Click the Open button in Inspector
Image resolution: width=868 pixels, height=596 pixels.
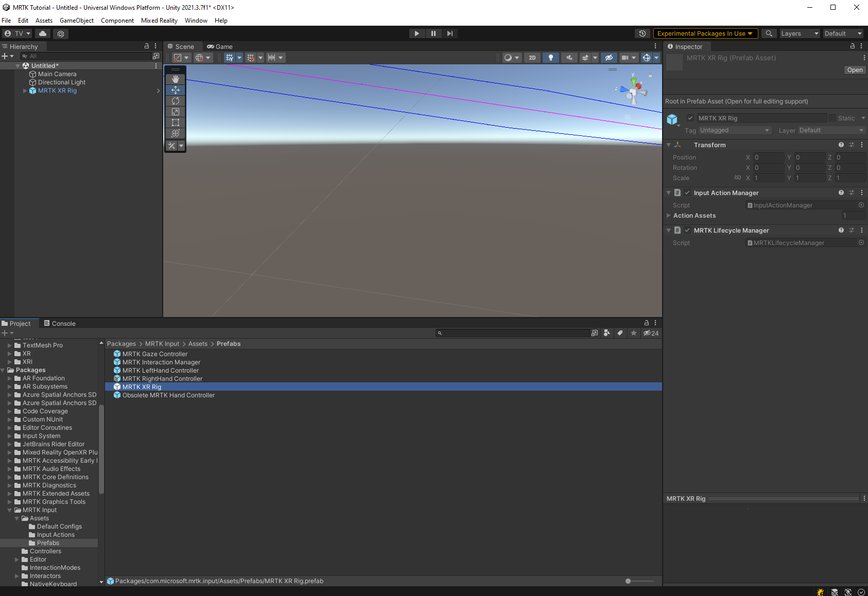tap(854, 70)
